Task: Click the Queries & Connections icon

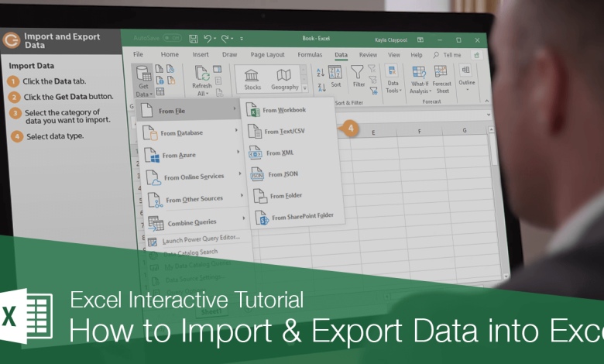Action: coord(218,70)
